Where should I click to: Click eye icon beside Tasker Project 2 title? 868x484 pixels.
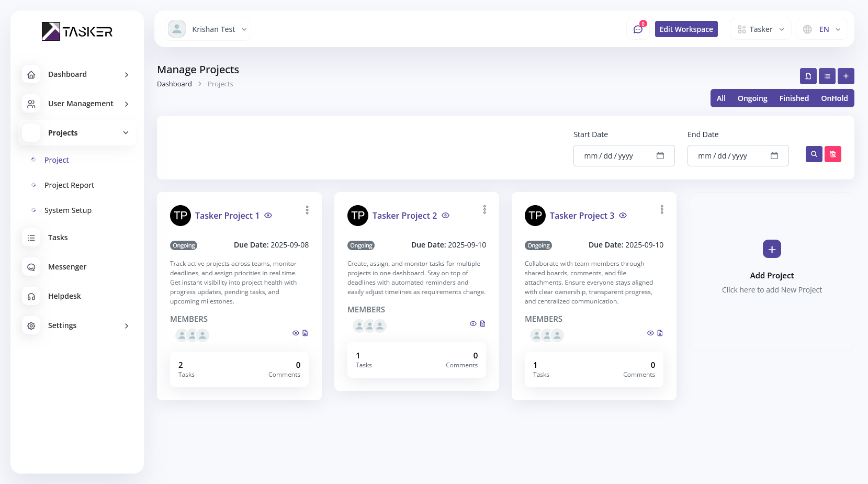[445, 216]
